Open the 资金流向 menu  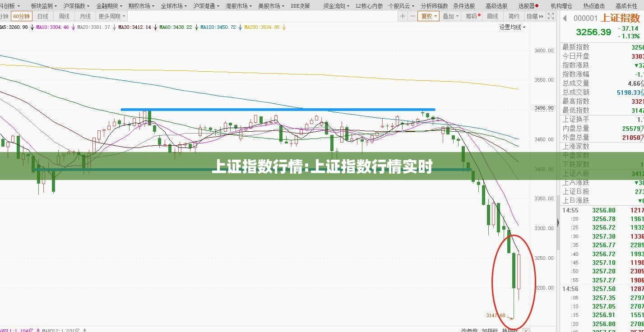pos(337,6)
